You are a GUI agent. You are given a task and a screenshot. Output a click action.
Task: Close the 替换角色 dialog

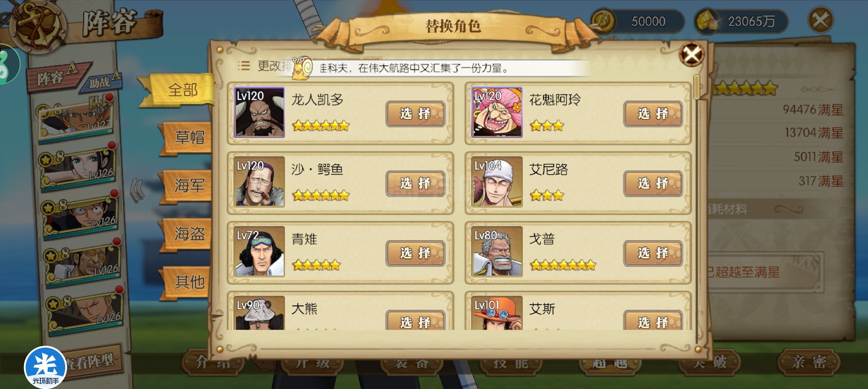[x=691, y=54]
